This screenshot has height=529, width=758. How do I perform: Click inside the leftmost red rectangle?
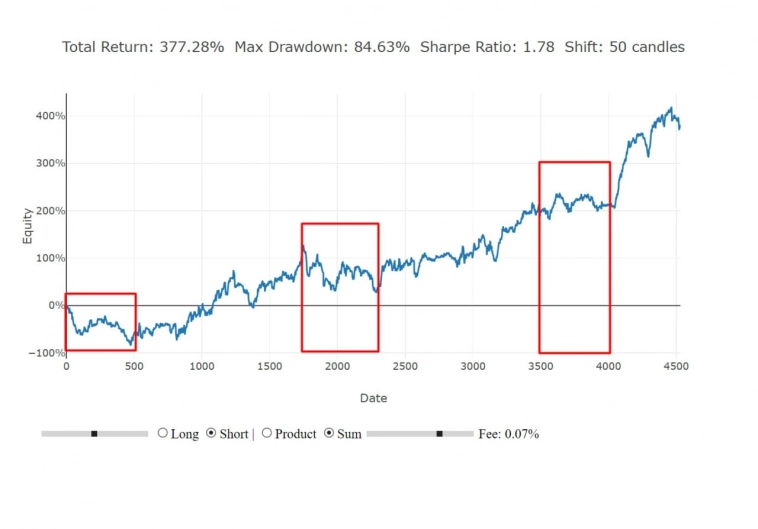[x=100, y=322]
